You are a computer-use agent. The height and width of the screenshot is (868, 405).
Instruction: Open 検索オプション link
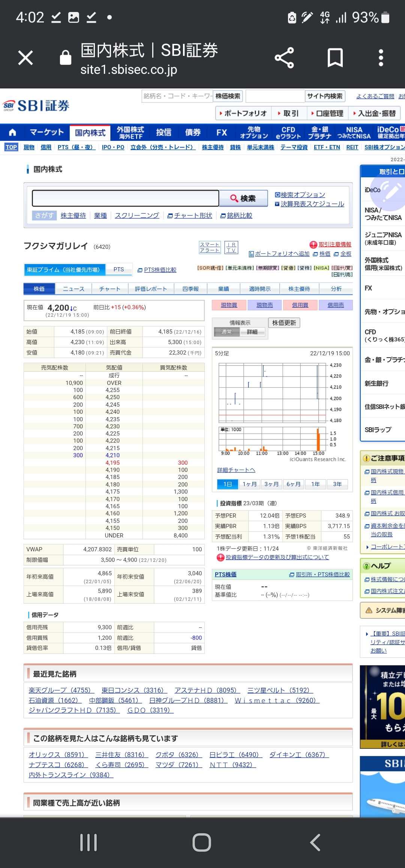[x=303, y=195]
